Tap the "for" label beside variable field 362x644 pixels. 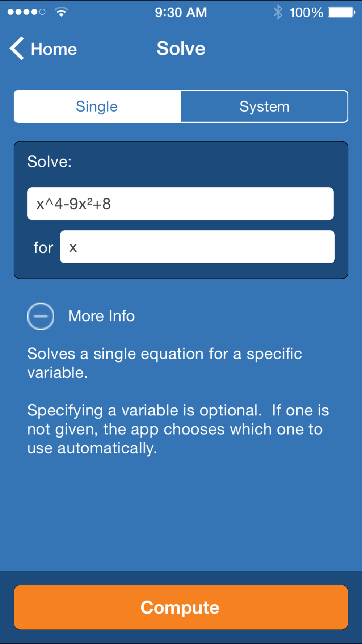click(43, 248)
